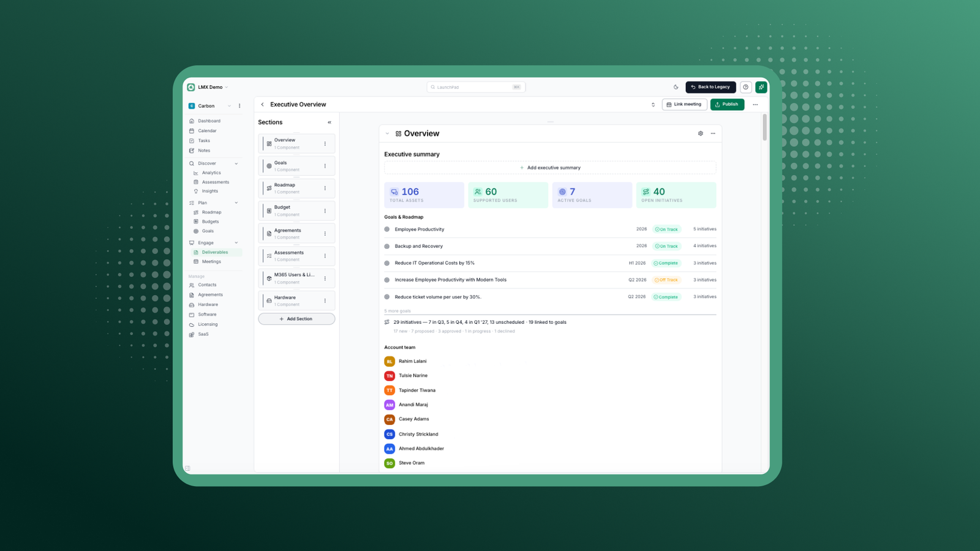
Task: Collapse the Sections panel
Action: [x=330, y=122]
